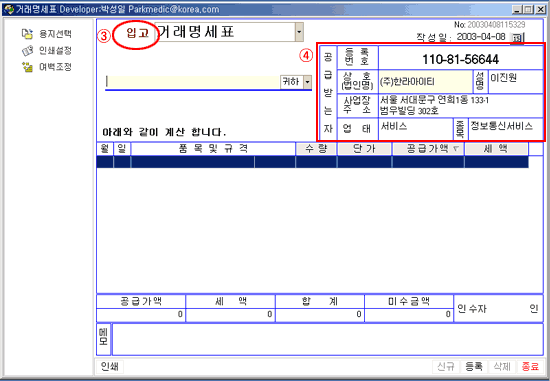
Task: Click the 미수금액 total value cell
Action: (409, 315)
